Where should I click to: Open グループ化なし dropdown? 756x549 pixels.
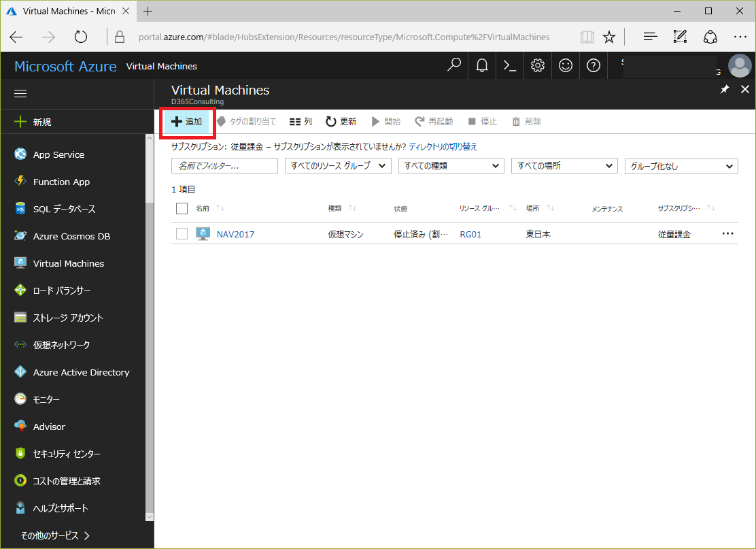681,167
